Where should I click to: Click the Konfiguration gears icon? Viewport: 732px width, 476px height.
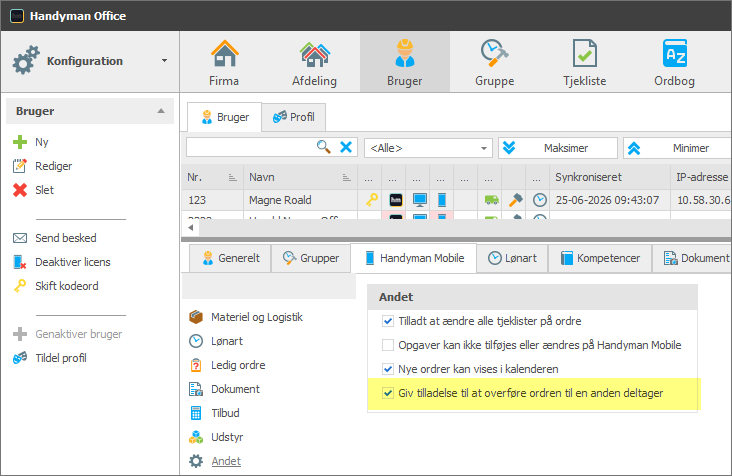pyautogui.click(x=26, y=61)
